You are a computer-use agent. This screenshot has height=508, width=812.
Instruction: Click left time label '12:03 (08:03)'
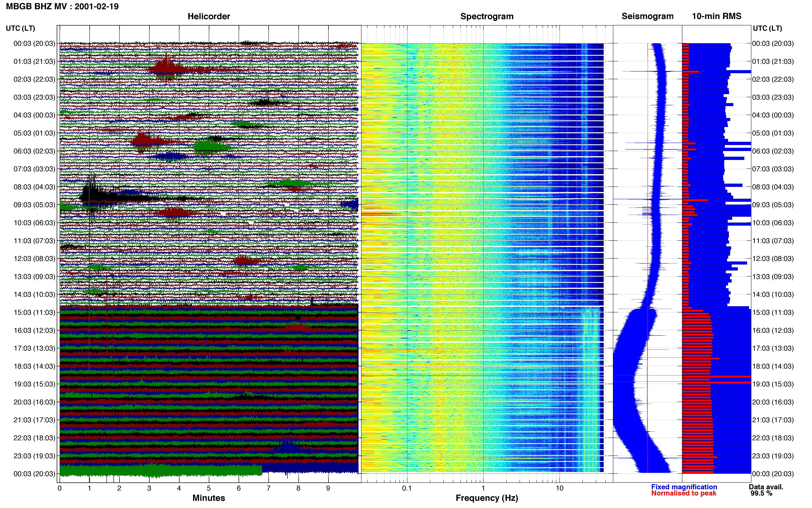click(34, 259)
